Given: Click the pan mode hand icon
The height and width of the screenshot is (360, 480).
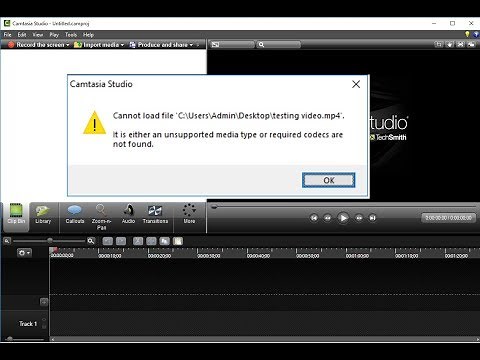Looking at the screenshot, I should (450, 44).
